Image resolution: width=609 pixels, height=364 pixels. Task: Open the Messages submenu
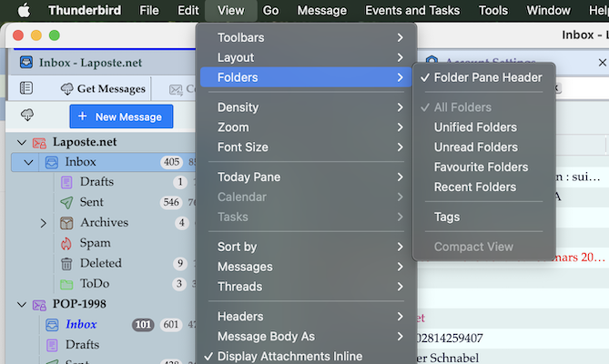coord(306,267)
